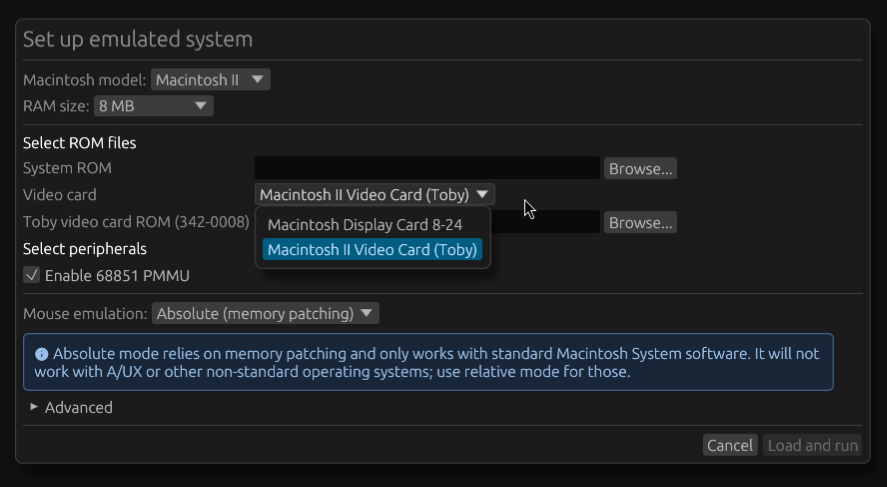This screenshot has width=887, height=487.
Task: Choose Macintosh II Video Card (Toby) option
Action: pyautogui.click(x=372, y=249)
